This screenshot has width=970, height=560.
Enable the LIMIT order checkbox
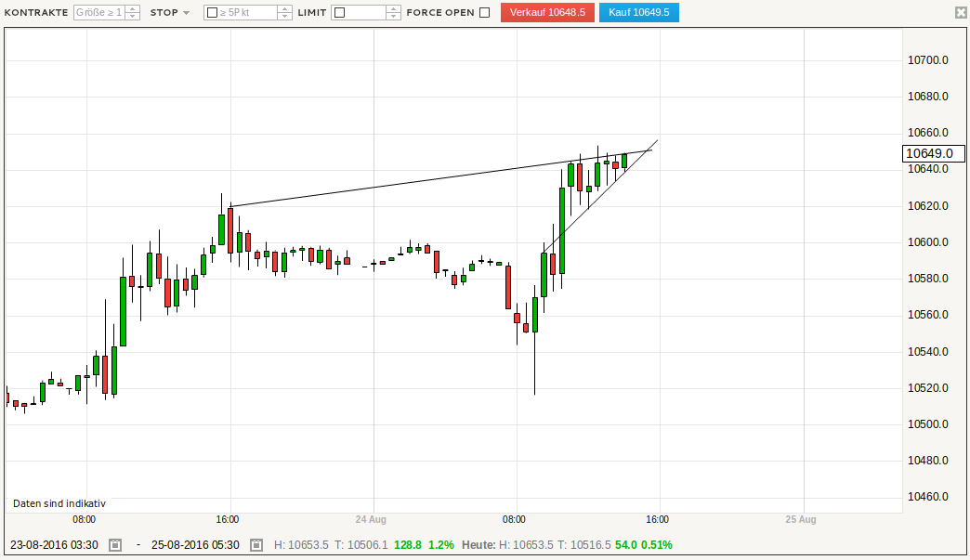(339, 12)
